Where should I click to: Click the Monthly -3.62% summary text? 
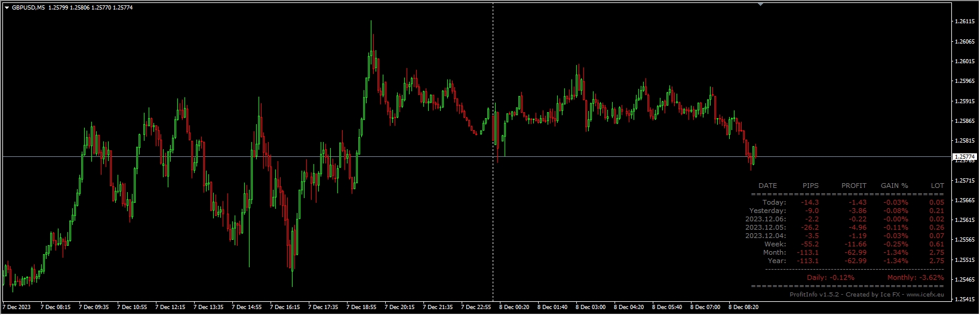pyautogui.click(x=915, y=277)
